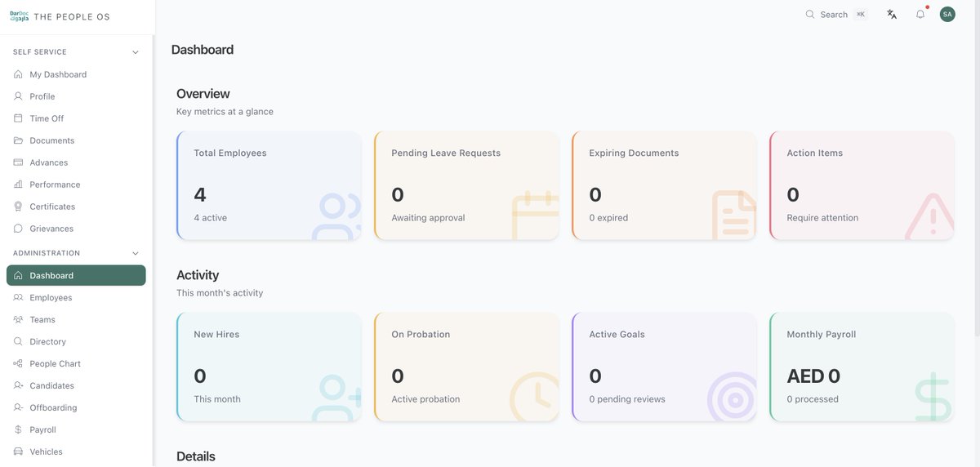Click the Directory magnifier icon

[18, 342]
